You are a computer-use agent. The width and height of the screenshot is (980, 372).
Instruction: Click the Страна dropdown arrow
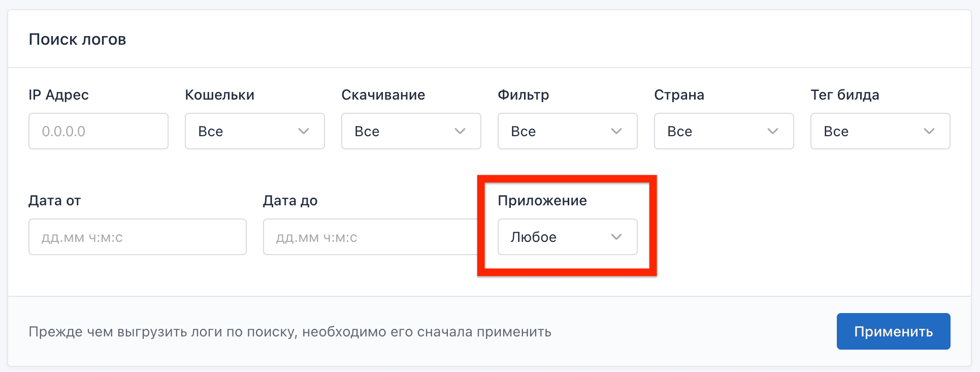click(773, 131)
